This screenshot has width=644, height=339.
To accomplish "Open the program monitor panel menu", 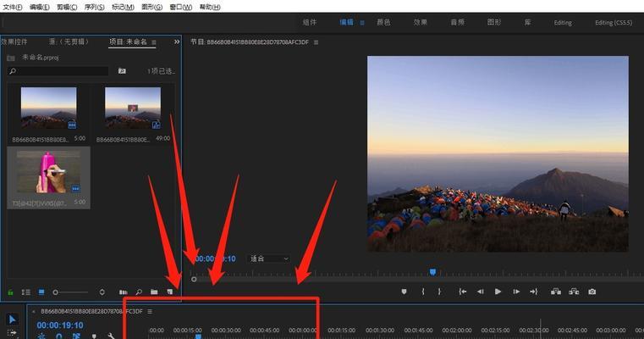I will pyautogui.click(x=316, y=42).
